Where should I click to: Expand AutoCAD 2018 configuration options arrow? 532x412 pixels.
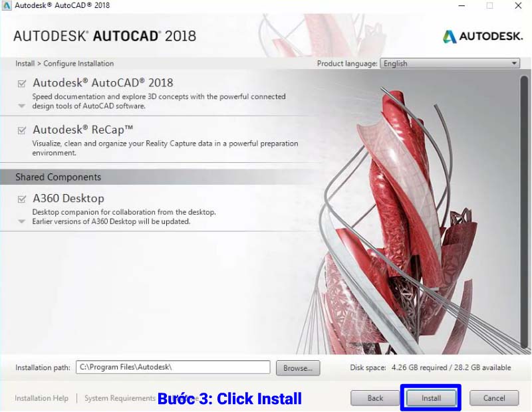[22, 106]
